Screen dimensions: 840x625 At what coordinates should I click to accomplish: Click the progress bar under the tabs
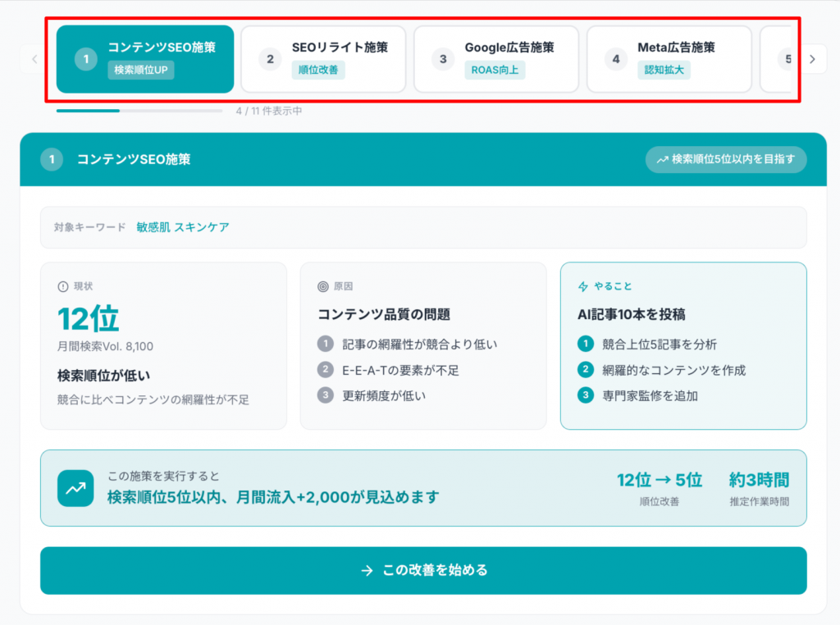(139, 111)
